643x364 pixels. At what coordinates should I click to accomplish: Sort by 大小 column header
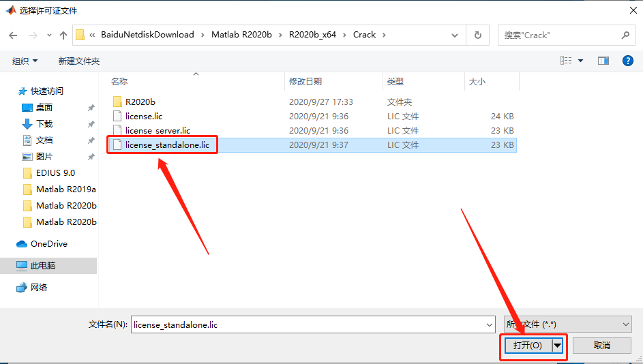coord(477,82)
